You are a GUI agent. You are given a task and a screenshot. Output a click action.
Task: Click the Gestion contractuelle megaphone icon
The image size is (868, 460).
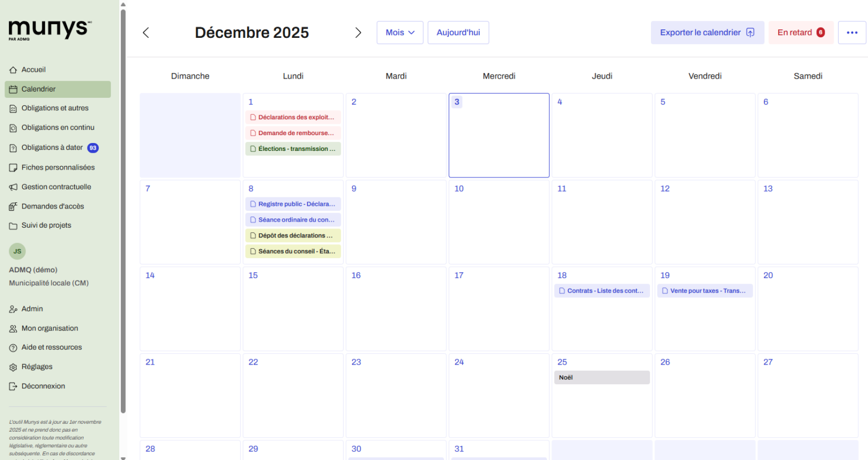[13, 187]
